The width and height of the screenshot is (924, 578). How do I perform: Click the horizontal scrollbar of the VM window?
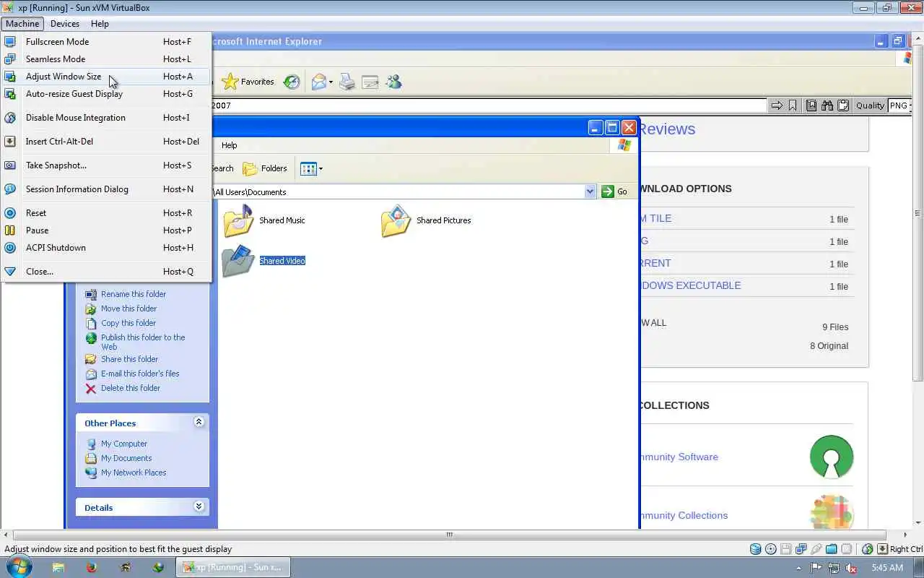(x=449, y=535)
